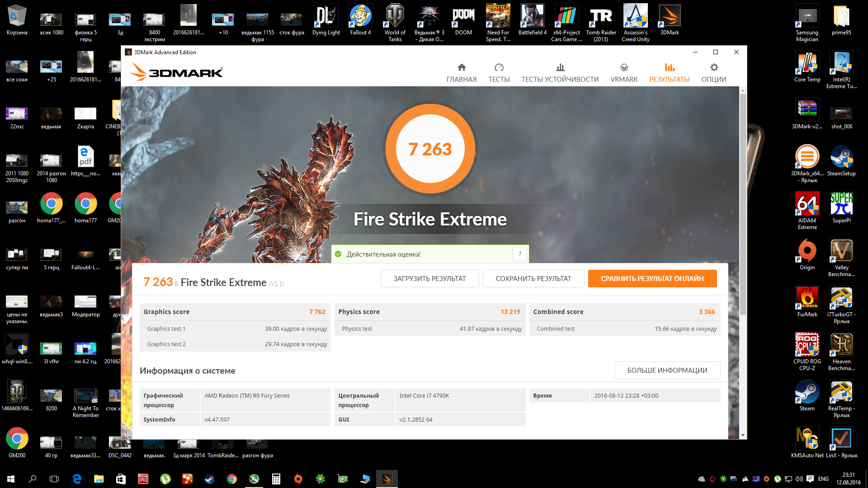Click ЗАГРУЗИТЬ РЕЗУЛЬТАТ button
The image size is (868, 488).
point(429,278)
